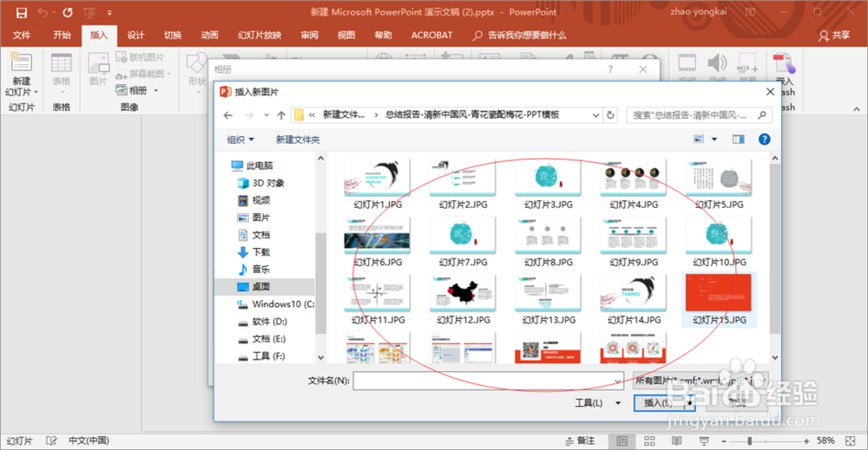Viewport: 868px width, 450px height.
Task: Click the Save icon in the title bar
Action: (x=21, y=12)
